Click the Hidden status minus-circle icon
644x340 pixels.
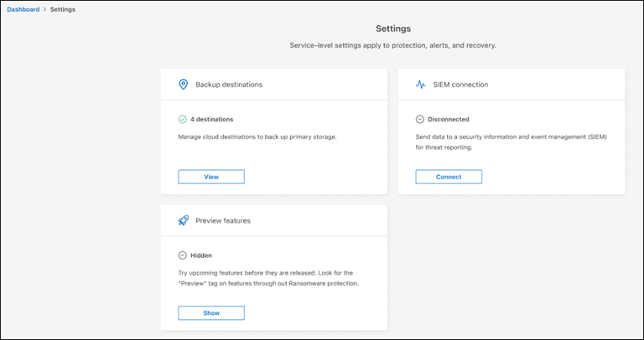pyautogui.click(x=183, y=255)
